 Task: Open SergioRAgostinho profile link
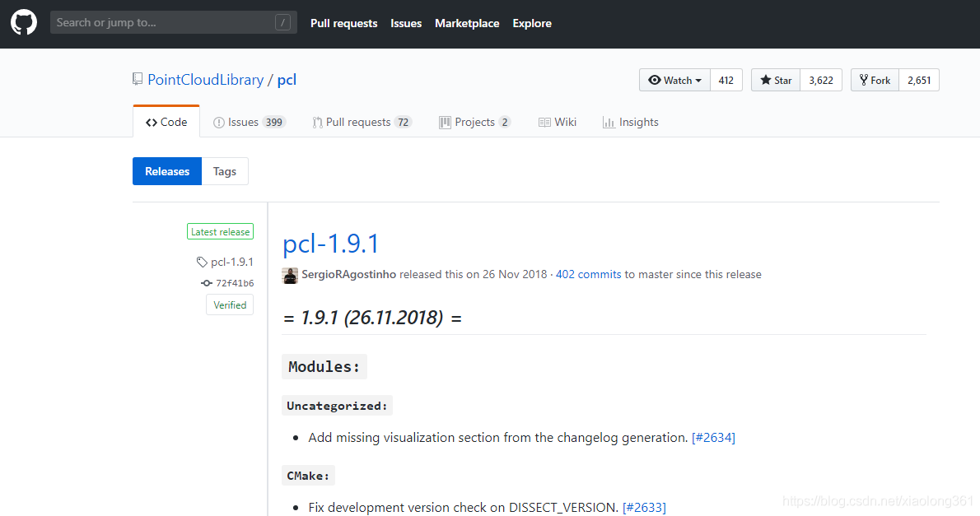tap(348, 274)
